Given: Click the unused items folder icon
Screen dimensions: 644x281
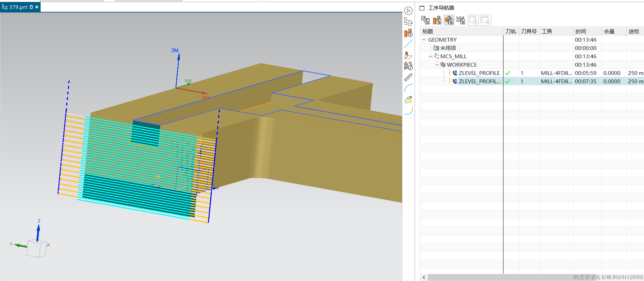Looking at the screenshot, I should click(436, 48).
